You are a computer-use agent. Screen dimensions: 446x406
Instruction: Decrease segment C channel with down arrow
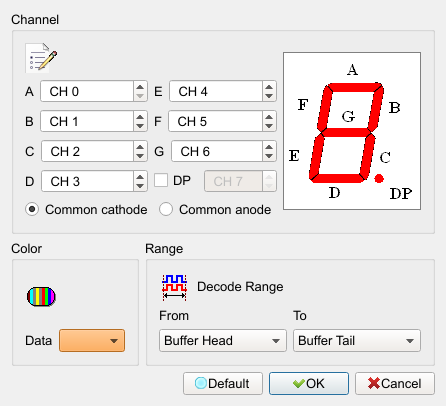coord(140,156)
